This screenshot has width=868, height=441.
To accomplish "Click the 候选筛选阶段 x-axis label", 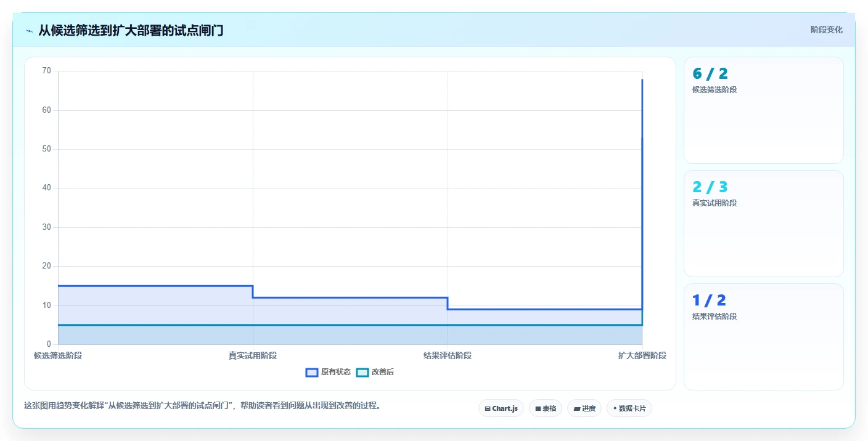I will pos(58,355).
